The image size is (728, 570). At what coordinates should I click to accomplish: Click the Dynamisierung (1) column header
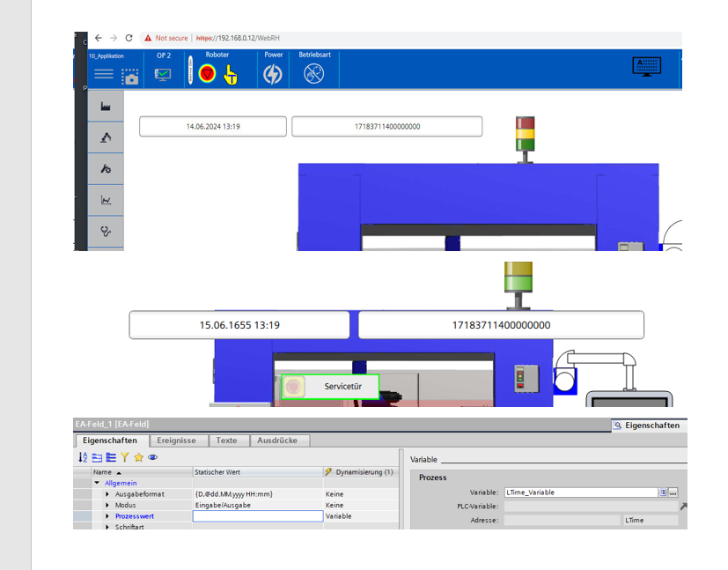[361, 472]
